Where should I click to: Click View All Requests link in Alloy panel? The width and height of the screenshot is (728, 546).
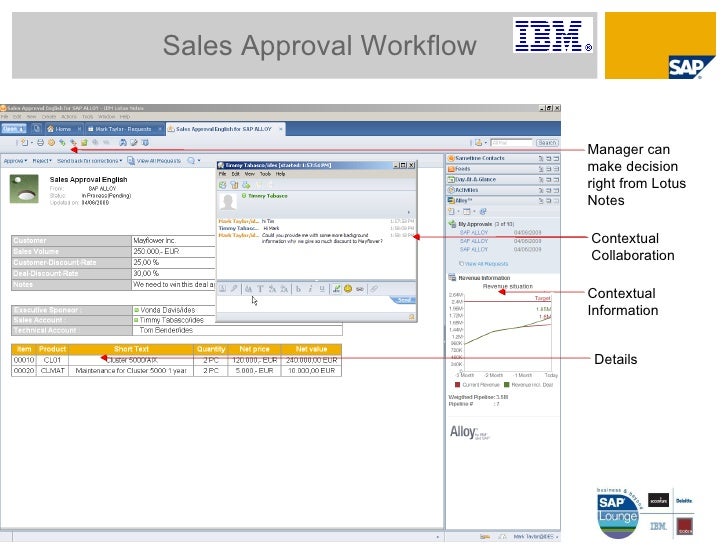click(486, 264)
